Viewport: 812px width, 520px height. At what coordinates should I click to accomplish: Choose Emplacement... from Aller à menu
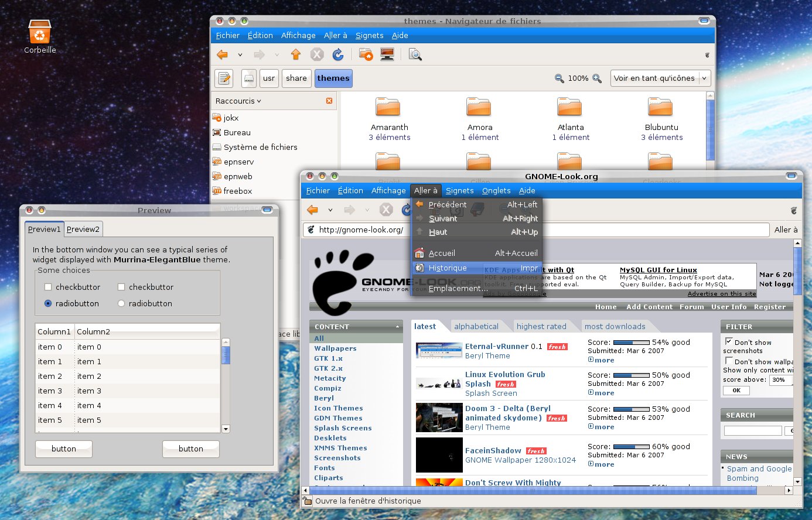tap(476, 289)
